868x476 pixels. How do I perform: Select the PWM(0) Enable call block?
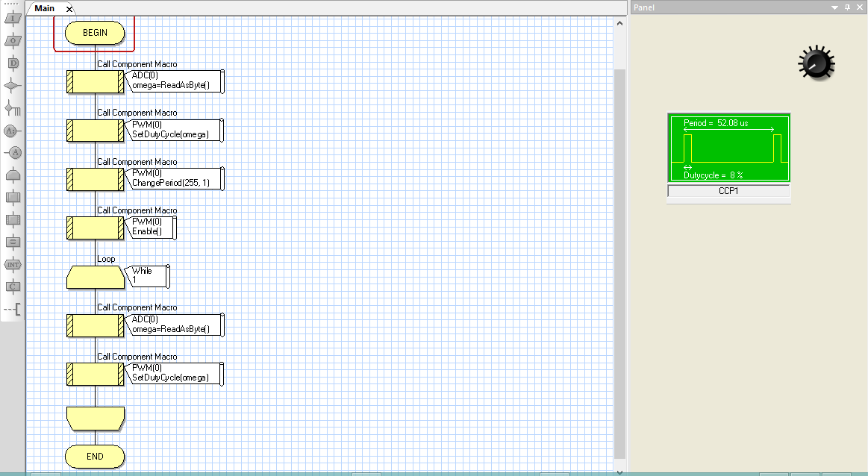(x=96, y=228)
